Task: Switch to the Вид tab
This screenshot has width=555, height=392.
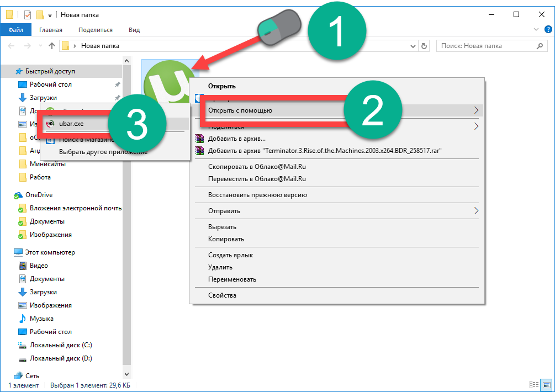Action: pyautogui.click(x=134, y=30)
